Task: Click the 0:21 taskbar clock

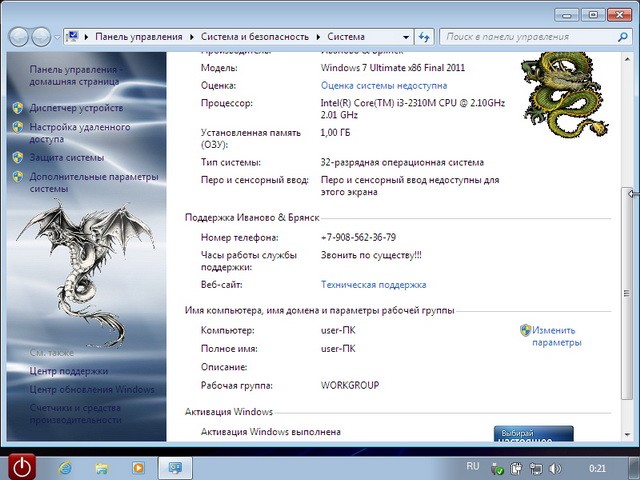Action: click(x=598, y=469)
